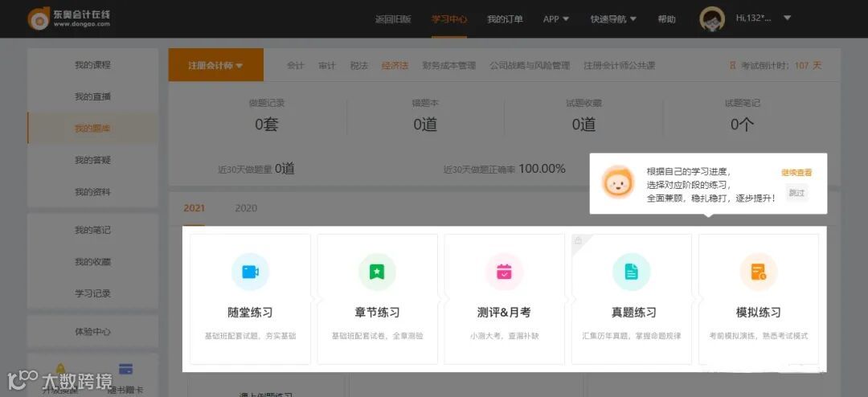Click the lock badge on 真题练习 card
Viewport: 868px width, 397px height.
point(578,240)
